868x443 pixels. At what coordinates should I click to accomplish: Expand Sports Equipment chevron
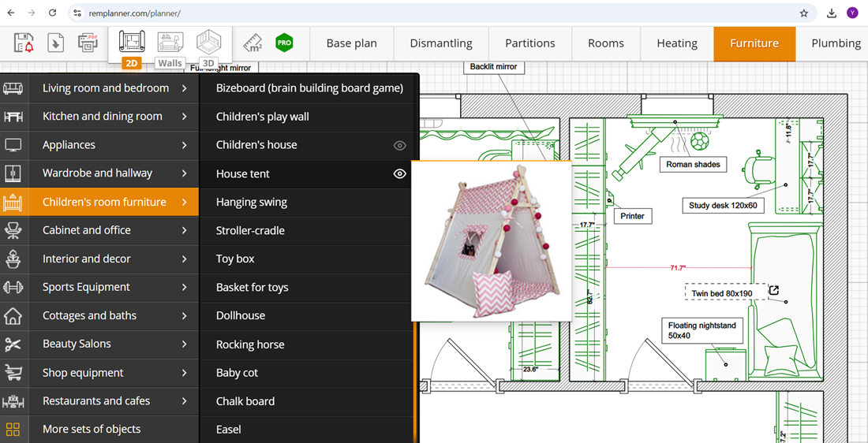185,287
